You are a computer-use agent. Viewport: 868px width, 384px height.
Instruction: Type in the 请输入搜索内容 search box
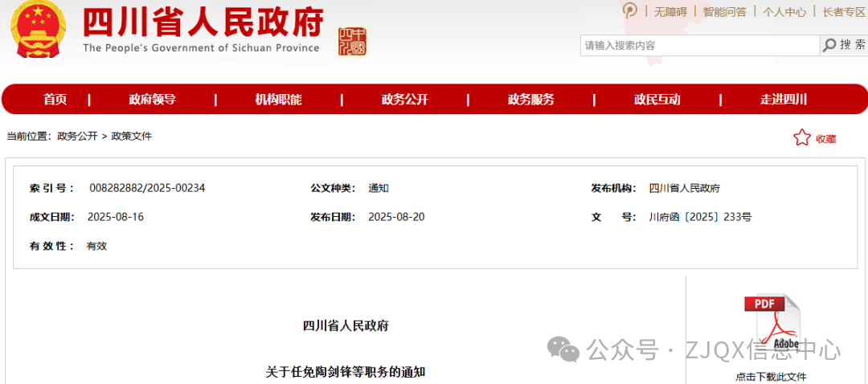(699, 46)
